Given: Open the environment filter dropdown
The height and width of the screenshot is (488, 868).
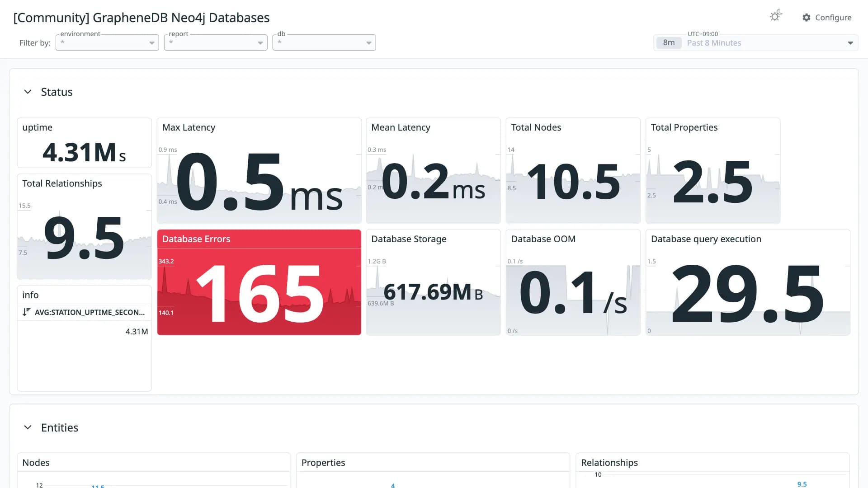Looking at the screenshot, I should pyautogui.click(x=107, y=42).
